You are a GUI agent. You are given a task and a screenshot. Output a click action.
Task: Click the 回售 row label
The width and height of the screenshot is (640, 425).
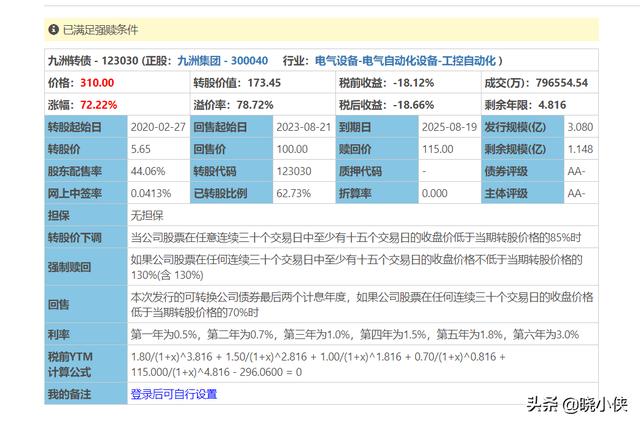point(86,305)
